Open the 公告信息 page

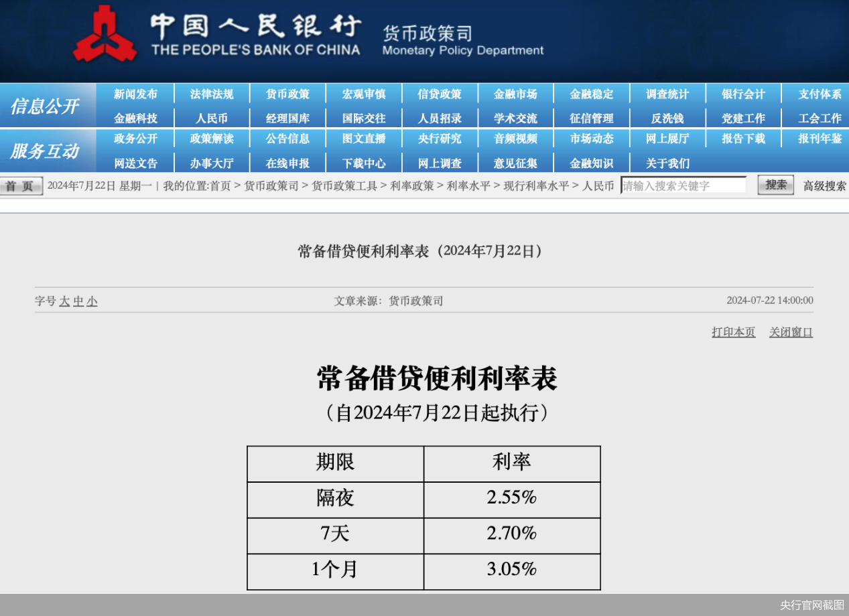287,139
